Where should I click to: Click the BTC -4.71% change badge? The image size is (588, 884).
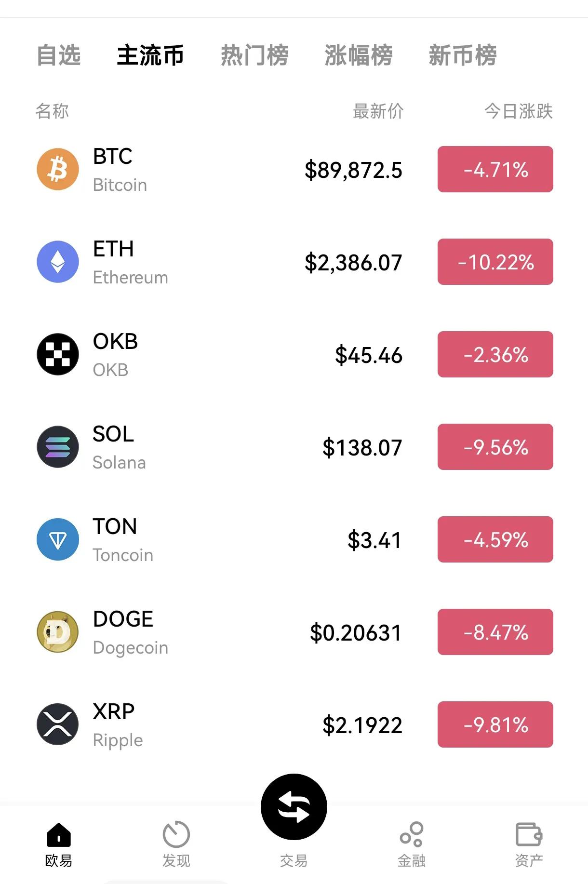tap(495, 169)
